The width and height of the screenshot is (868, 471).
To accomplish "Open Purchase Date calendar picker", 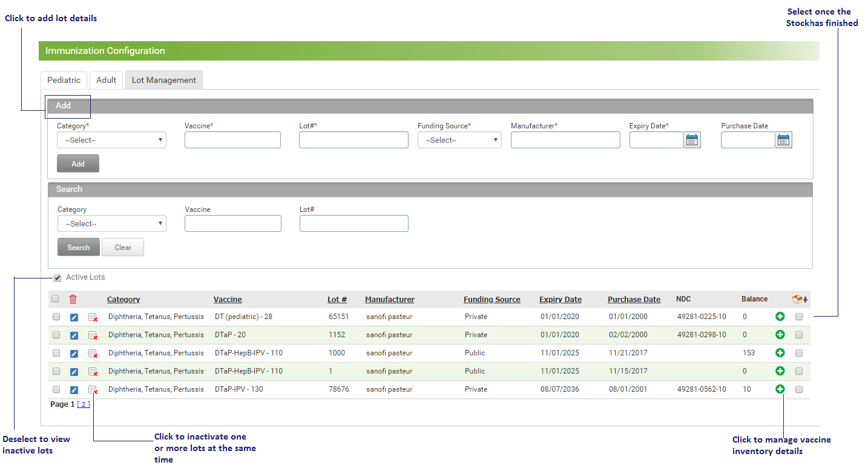I will click(784, 140).
